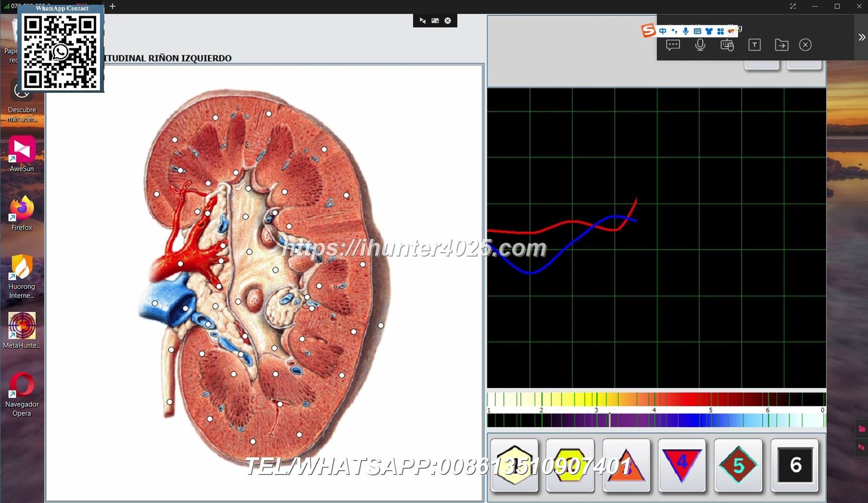868x503 pixels.
Task: Click the renal artery marker point
Action: click(180, 264)
